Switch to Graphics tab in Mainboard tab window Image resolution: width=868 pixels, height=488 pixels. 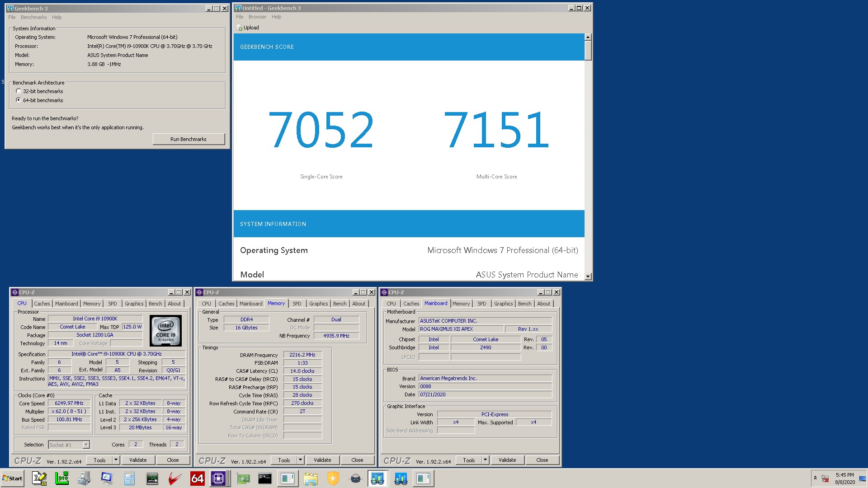click(503, 304)
